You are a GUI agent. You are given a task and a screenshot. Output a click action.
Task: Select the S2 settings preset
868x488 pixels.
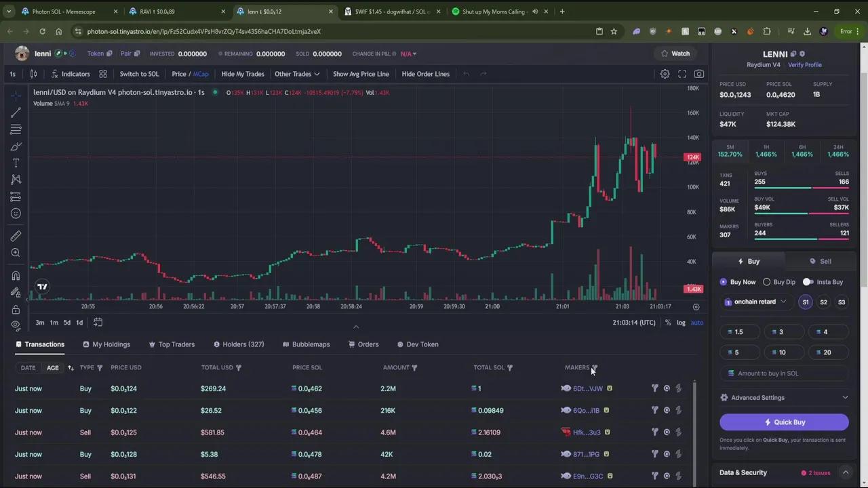coord(823,302)
